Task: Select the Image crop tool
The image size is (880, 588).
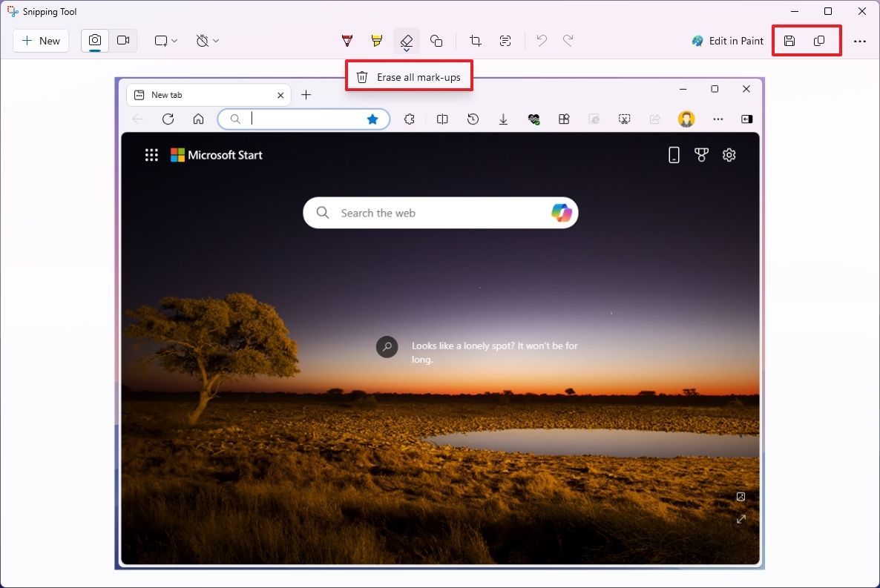Action: tap(475, 41)
